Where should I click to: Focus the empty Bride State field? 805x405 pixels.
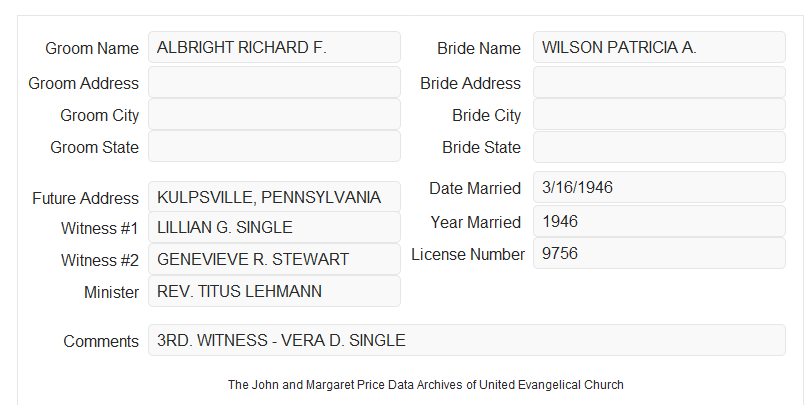(x=659, y=147)
